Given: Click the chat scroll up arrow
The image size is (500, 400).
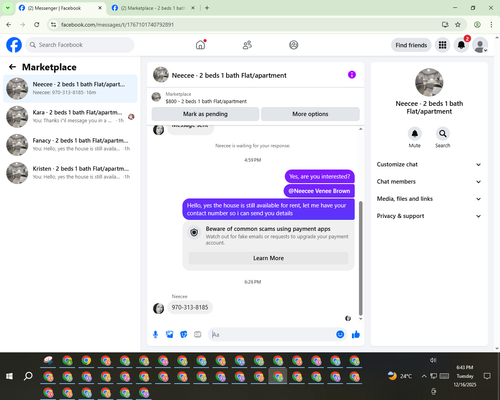Looking at the screenshot, I should click(x=360, y=129).
